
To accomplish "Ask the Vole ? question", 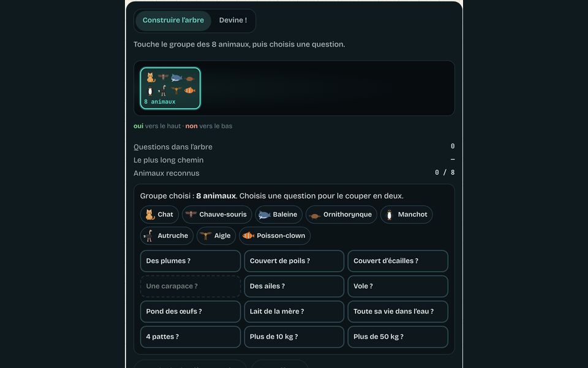I will (x=398, y=286).
